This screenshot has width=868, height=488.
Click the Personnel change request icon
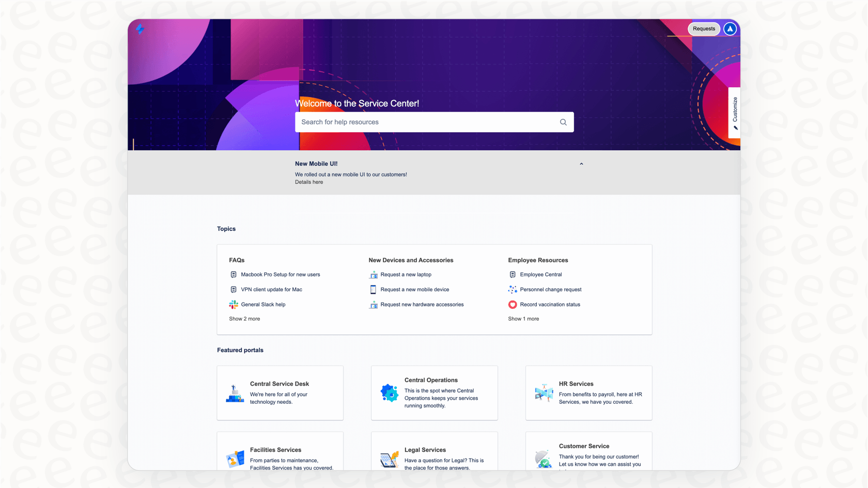tap(512, 289)
